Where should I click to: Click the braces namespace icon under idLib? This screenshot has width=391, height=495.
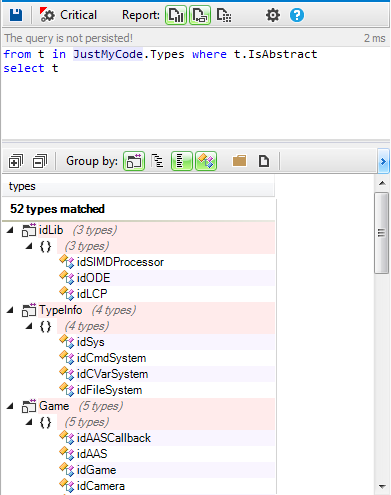click(x=45, y=246)
